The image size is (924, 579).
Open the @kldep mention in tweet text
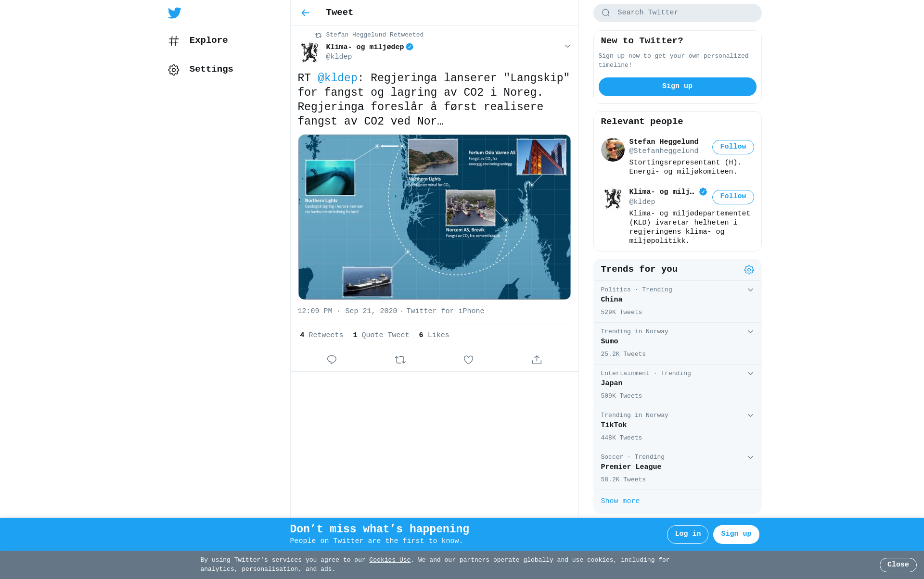coord(337,78)
